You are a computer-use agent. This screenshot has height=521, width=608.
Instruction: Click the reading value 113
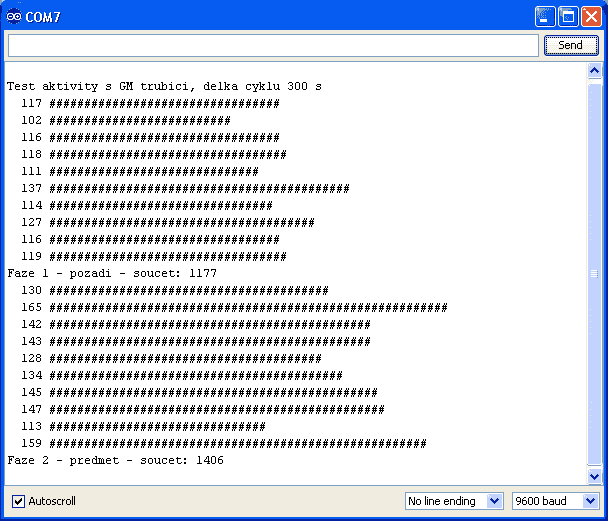pos(31,426)
